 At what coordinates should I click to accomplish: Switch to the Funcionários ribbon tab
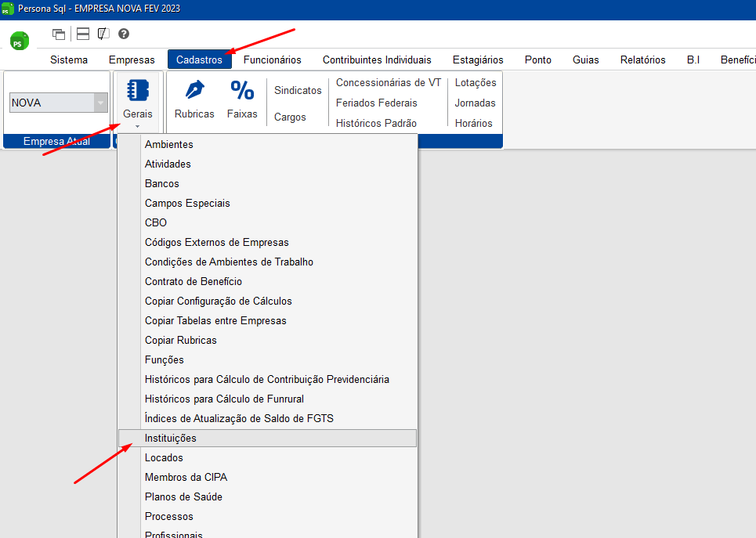click(272, 60)
